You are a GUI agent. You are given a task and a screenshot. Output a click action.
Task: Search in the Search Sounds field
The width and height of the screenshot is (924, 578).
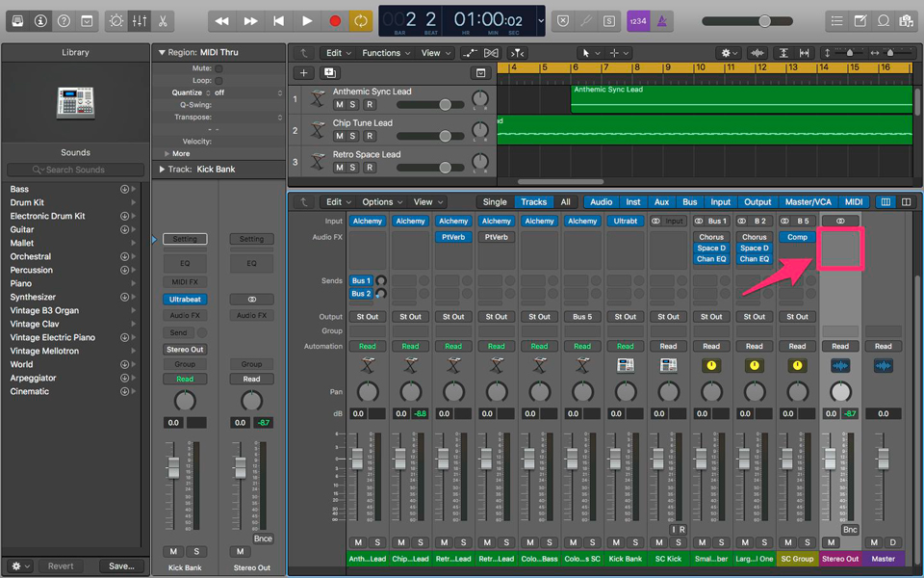75,170
